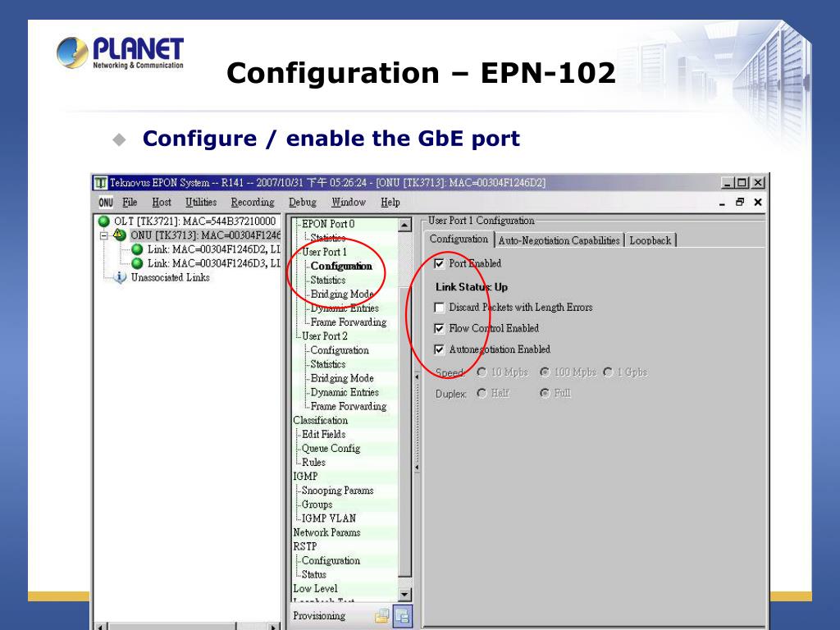Open User Port 1 Statistics
The height and width of the screenshot is (630, 840).
pos(328,281)
